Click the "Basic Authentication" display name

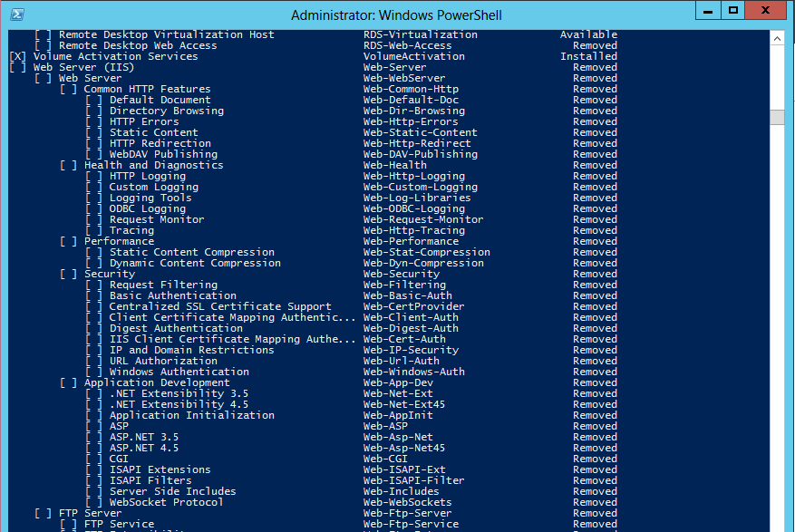173,295
